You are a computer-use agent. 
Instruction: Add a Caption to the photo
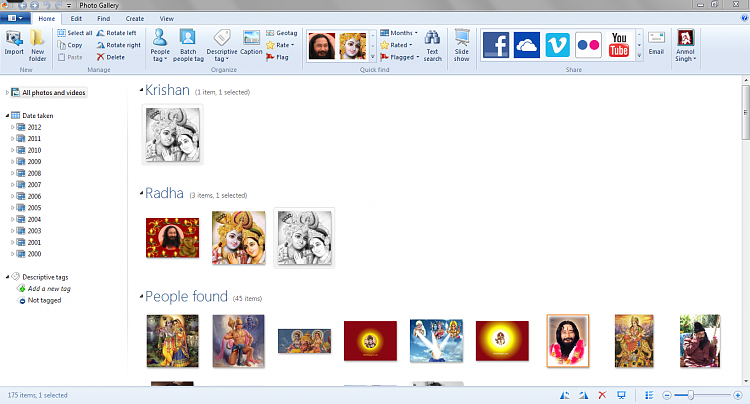click(251, 43)
